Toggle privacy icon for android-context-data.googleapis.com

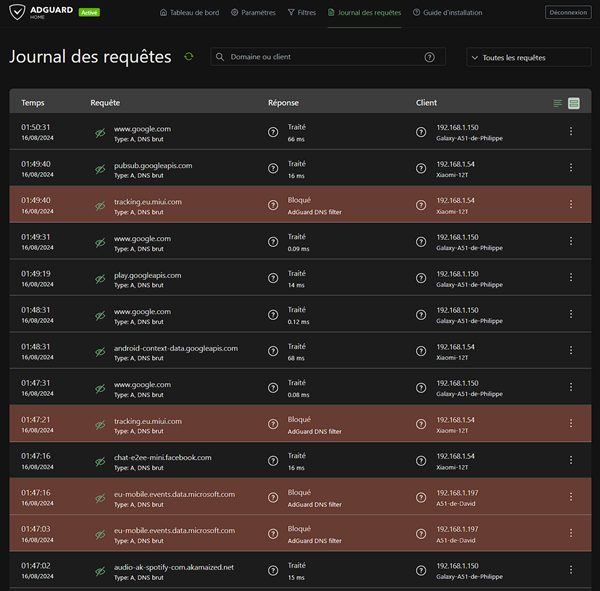tap(100, 352)
